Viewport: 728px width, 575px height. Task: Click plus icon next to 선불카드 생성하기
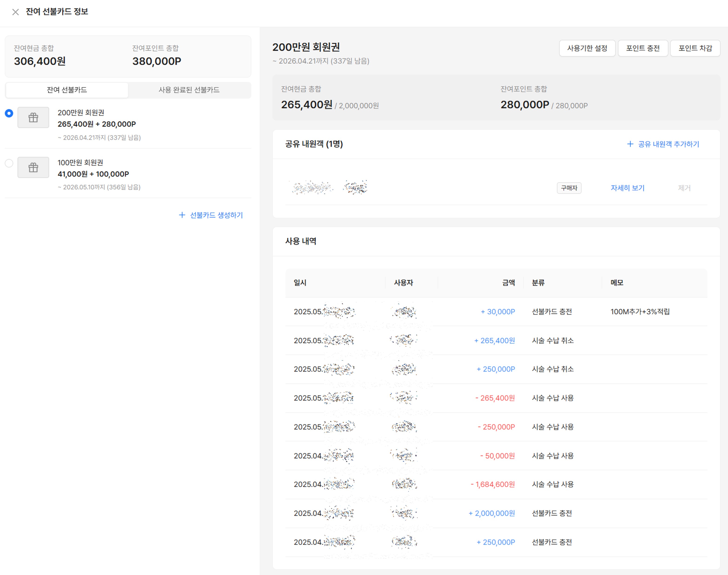[x=182, y=215]
